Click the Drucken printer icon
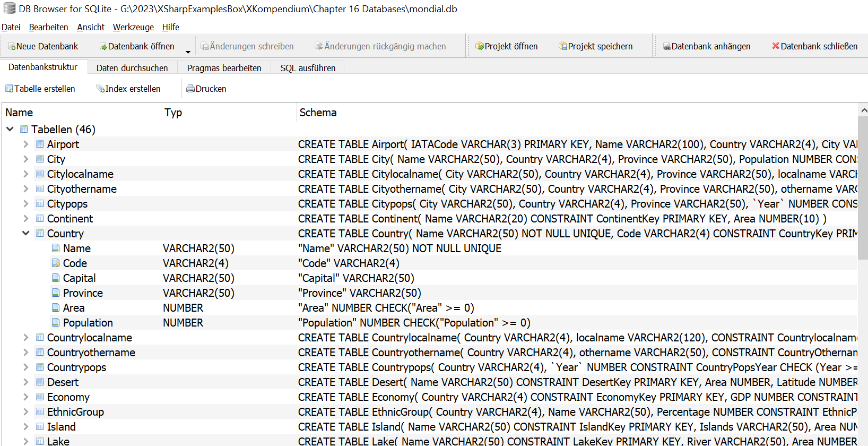This screenshot has width=868, height=446. tap(190, 89)
